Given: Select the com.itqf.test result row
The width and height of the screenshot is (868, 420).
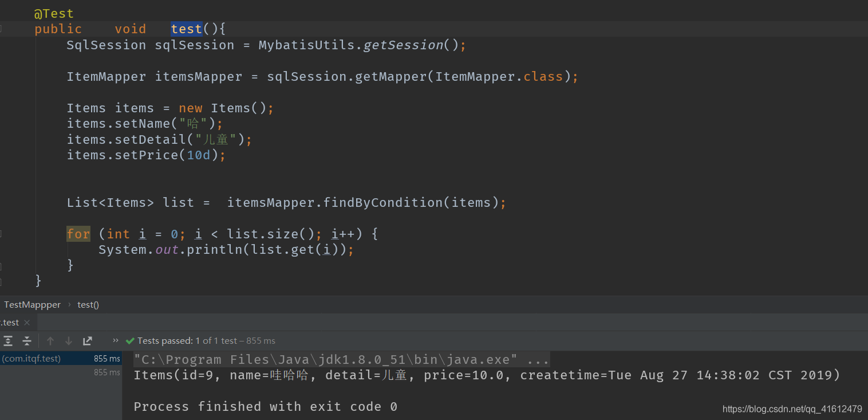Looking at the screenshot, I should tap(61, 359).
